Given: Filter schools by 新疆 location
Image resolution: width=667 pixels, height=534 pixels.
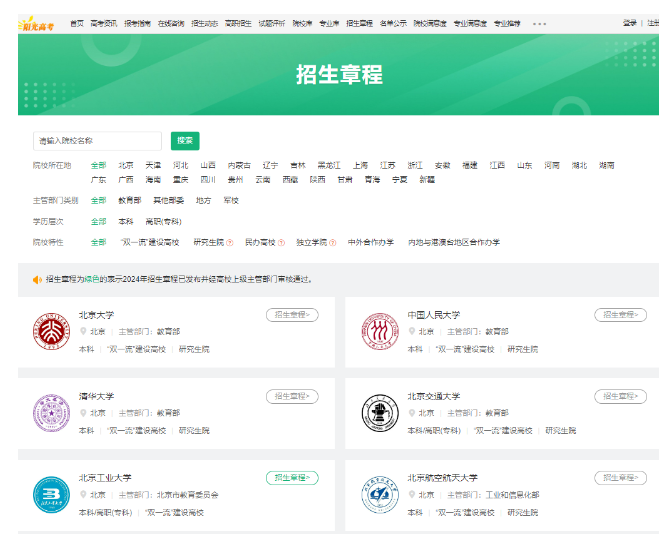Looking at the screenshot, I should point(427,180).
